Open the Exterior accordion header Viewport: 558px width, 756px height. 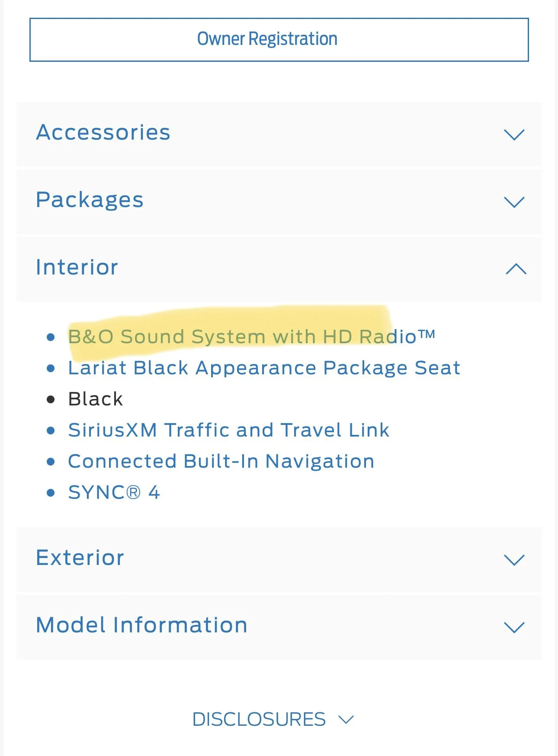pyautogui.click(x=80, y=558)
